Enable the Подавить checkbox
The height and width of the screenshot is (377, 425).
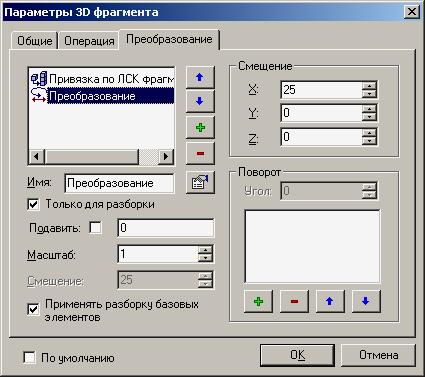pyautogui.click(x=96, y=228)
